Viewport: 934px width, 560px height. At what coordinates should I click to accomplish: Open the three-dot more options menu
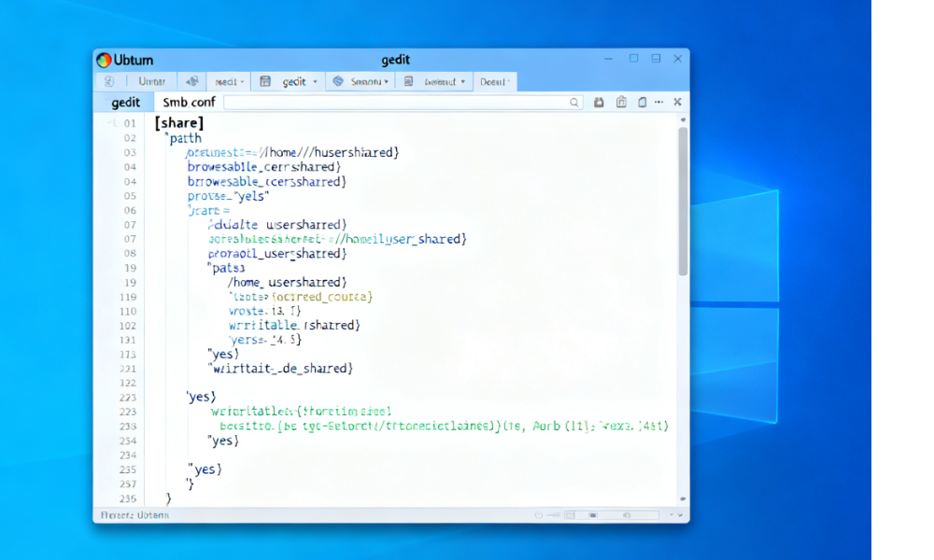point(658,103)
